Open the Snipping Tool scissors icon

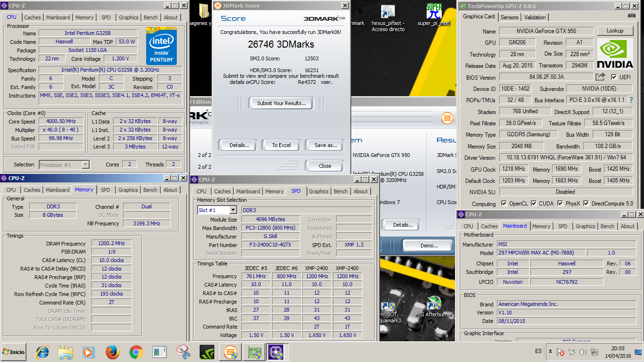183,352
